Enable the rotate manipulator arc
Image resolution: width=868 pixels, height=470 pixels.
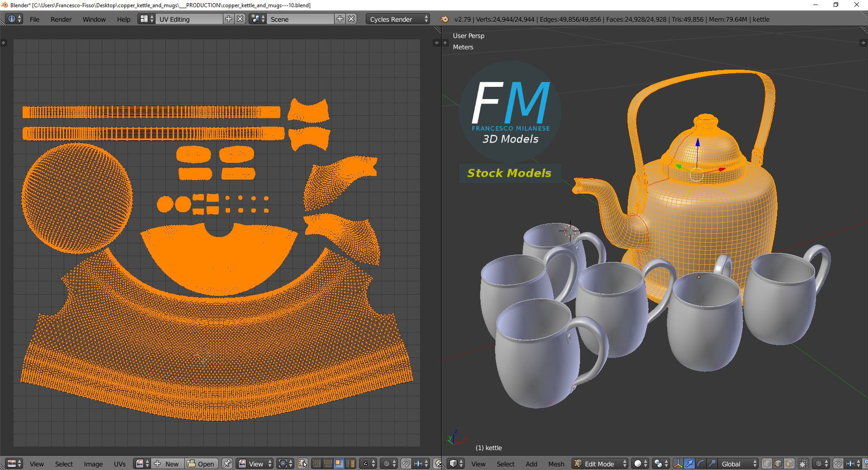click(x=700, y=464)
